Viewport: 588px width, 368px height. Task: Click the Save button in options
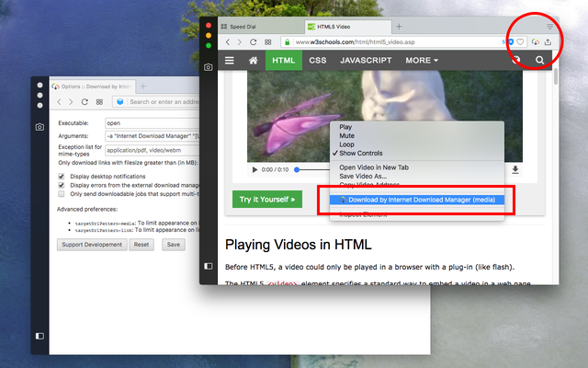174,245
